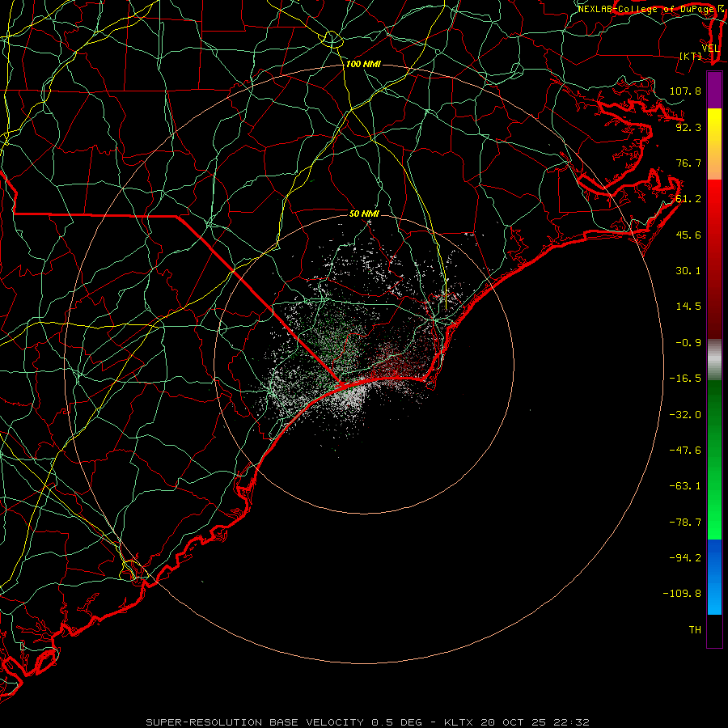Select the 61.2 scale value
The width and height of the screenshot is (728, 728).
pos(688,199)
